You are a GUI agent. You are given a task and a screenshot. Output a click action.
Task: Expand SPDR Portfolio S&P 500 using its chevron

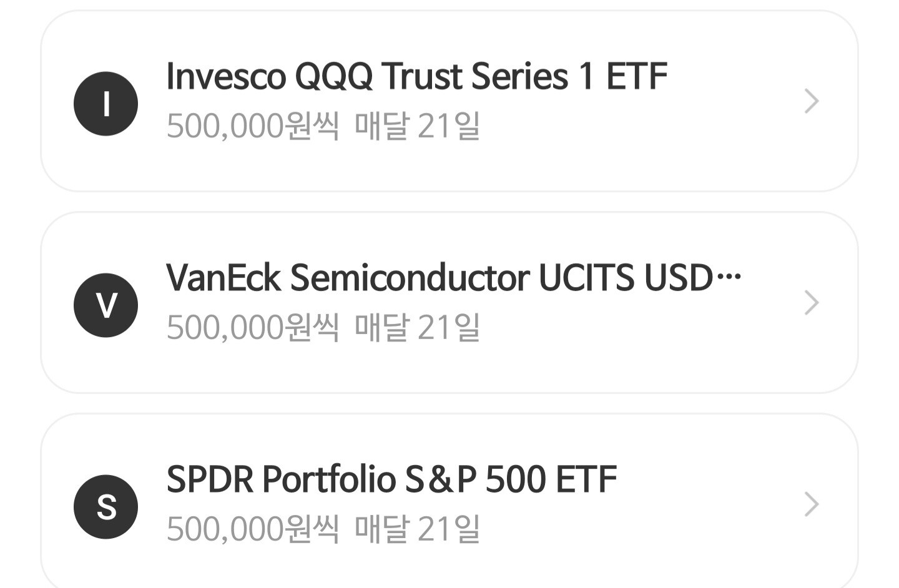point(811,504)
